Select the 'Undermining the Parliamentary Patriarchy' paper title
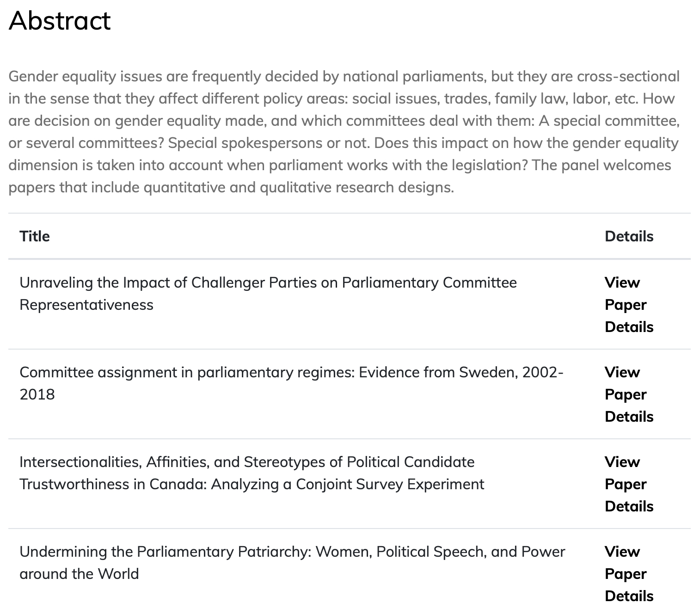Screen dimensions: 700x615 point(292,552)
